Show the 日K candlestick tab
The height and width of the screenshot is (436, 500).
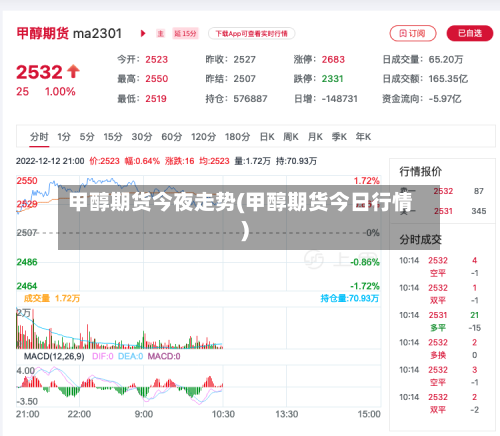tap(267, 137)
